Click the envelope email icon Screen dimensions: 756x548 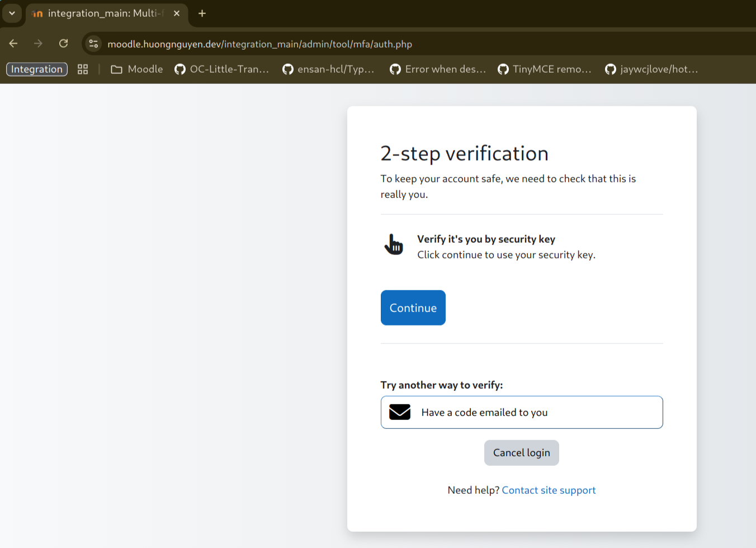coord(400,412)
